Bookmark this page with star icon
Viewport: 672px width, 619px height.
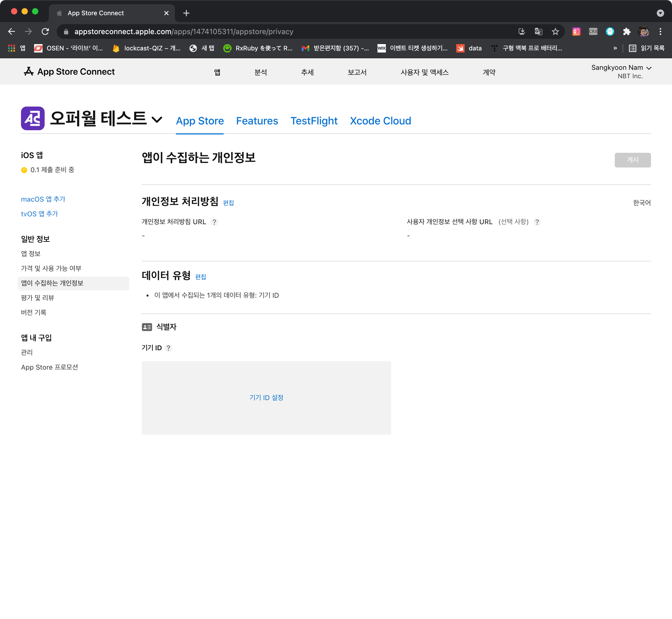[555, 32]
